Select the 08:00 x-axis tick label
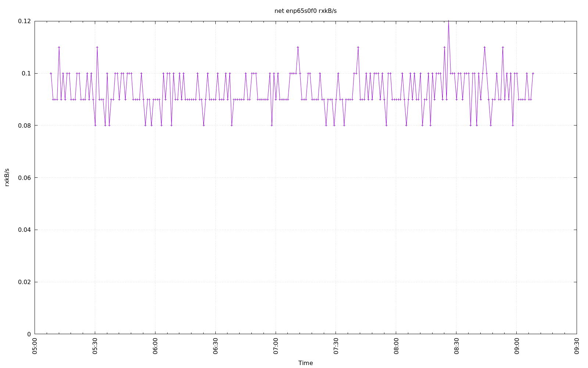Viewport: 588px width, 368px height. pyautogui.click(x=396, y=346)
